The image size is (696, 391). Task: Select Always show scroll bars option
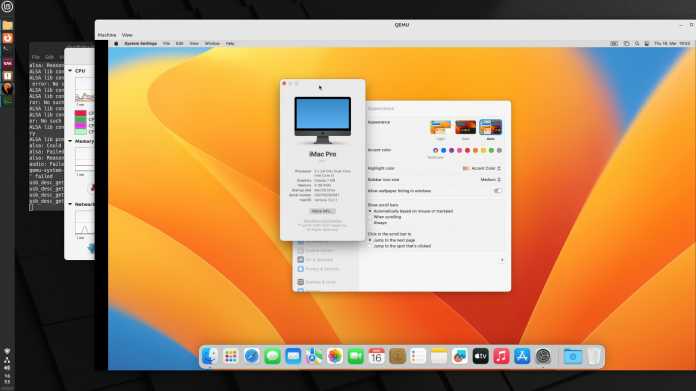377,223
